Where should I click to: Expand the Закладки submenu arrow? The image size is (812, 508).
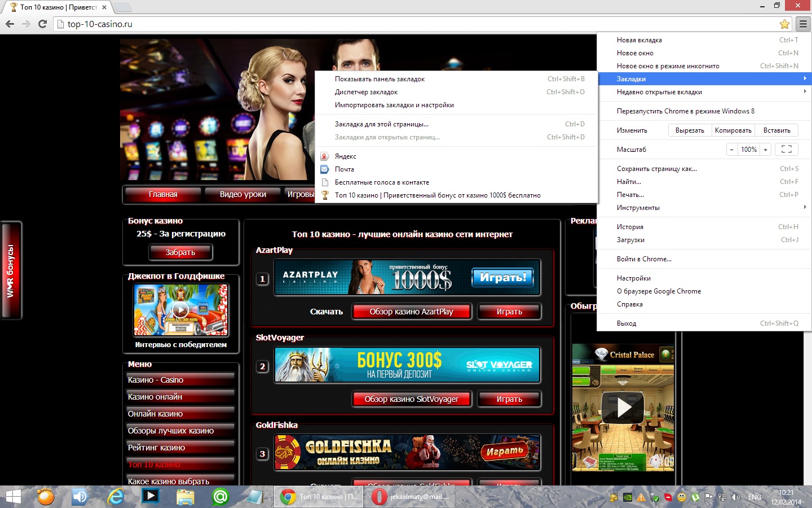click(x=805, y=78)
